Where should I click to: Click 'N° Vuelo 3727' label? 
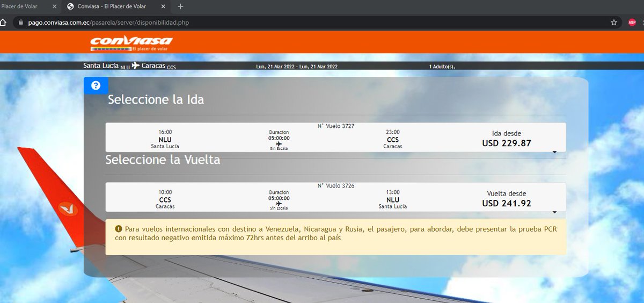click(336, 126)
